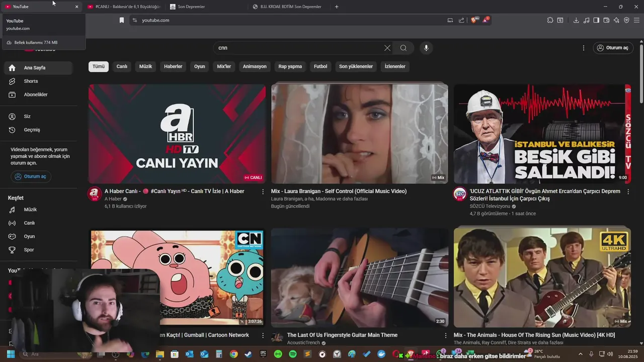Screen dimensions: 644x362
Task: Activate voice search microphone icon
Action: [426, 48]
